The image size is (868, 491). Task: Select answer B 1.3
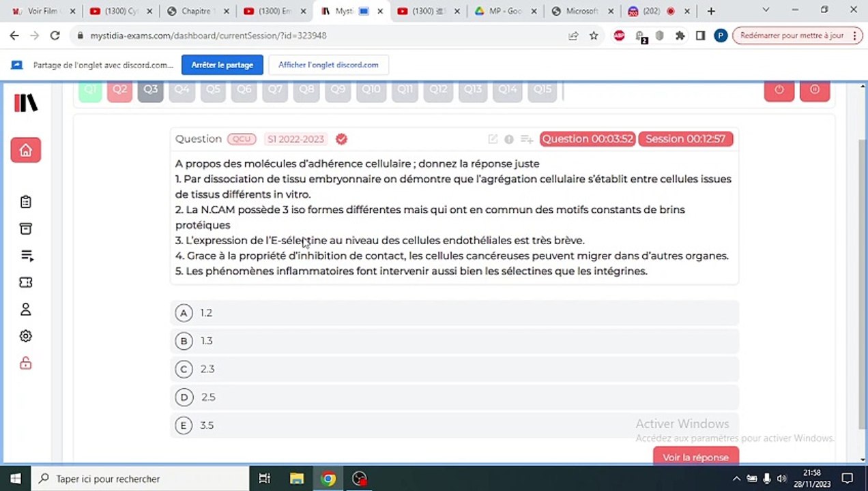[x=454, y=341]
